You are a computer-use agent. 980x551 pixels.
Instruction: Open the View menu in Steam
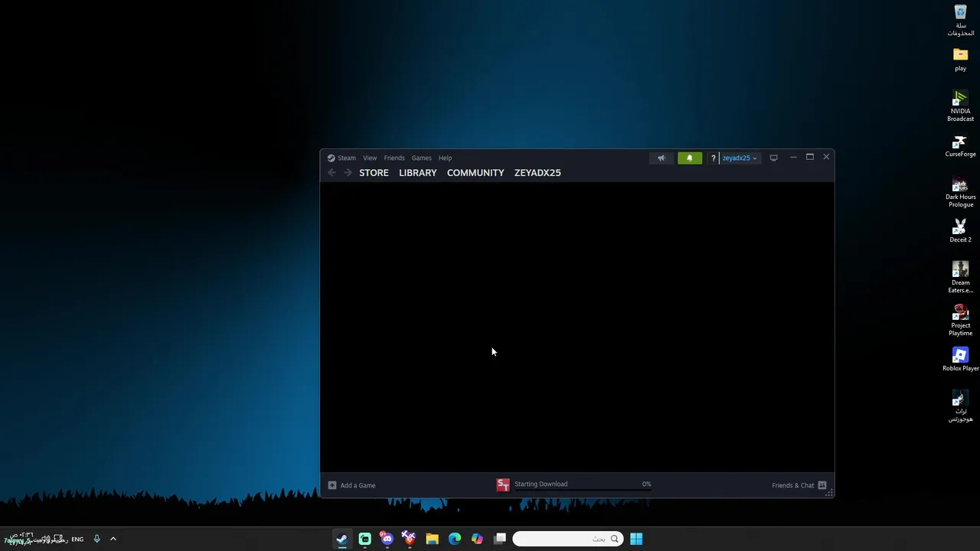[370, 158]
